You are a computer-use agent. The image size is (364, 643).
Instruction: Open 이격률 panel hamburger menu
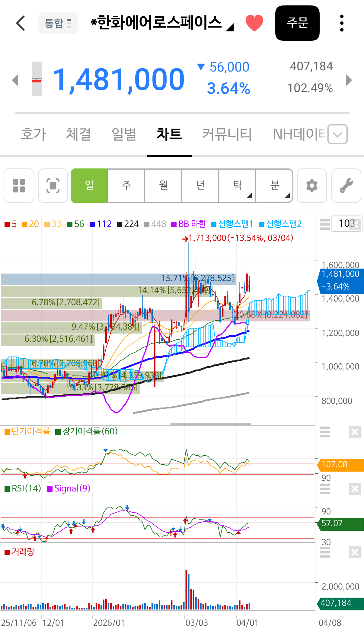pos(325,432)
